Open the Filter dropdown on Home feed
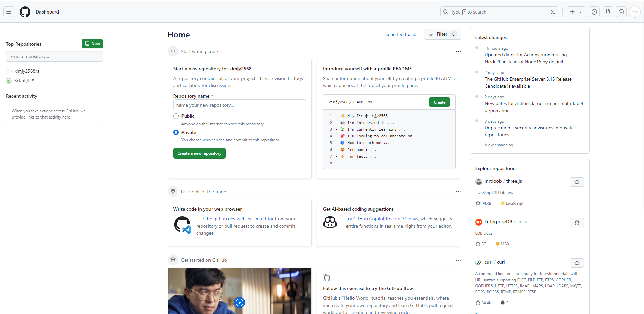 pos(442,34)
